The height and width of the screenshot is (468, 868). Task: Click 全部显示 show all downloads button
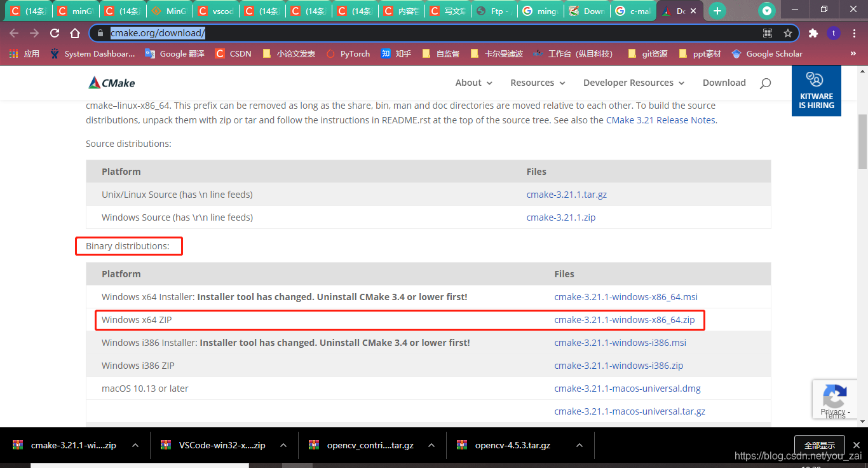coord(819,446)
